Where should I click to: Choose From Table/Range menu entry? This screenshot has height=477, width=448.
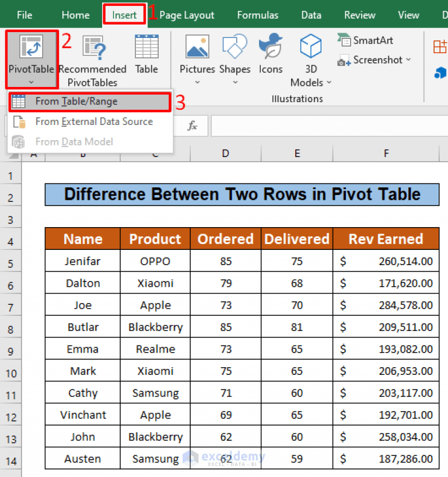coord(90,102)
